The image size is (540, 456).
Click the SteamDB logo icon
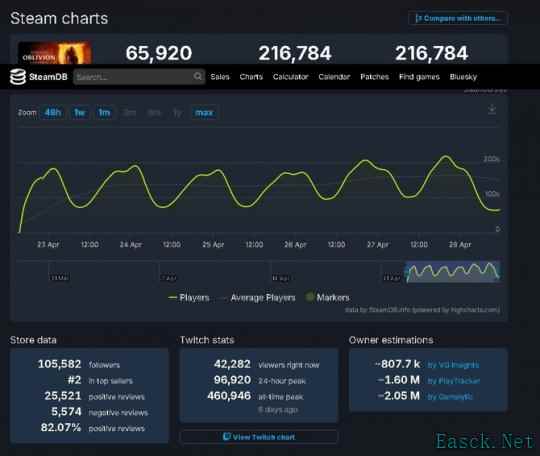click(18, 76)
